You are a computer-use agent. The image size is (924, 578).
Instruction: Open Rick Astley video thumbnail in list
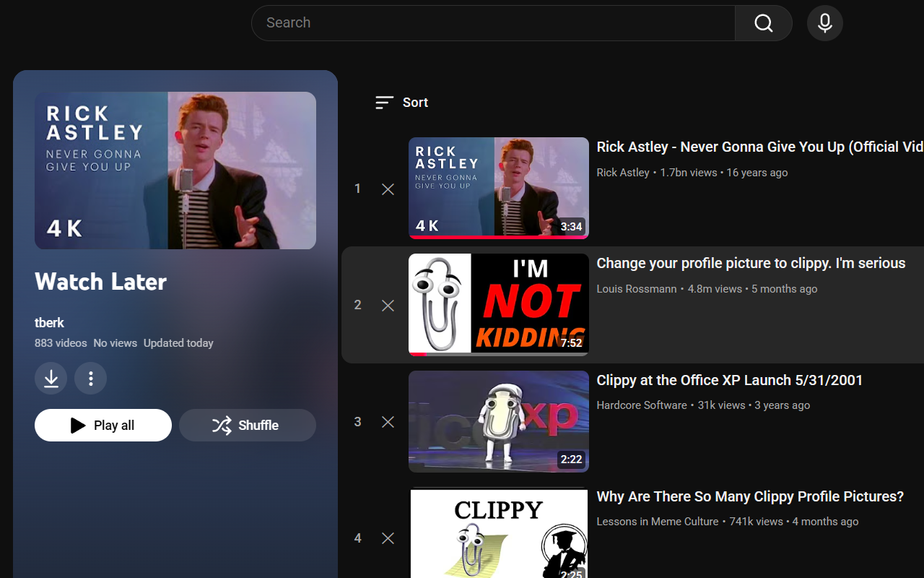(499, 188)
